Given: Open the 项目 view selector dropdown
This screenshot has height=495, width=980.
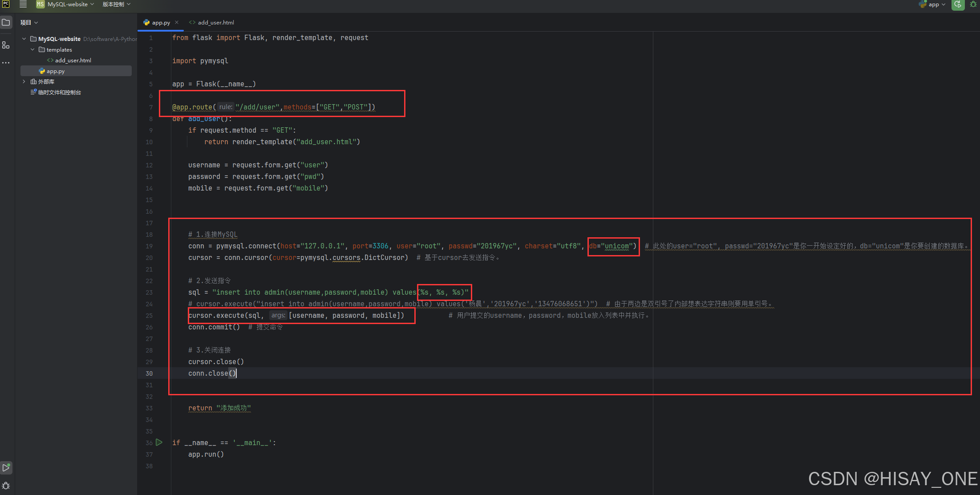Looking at the screenshot, I should pyautogui.click(x=29, y=22).
